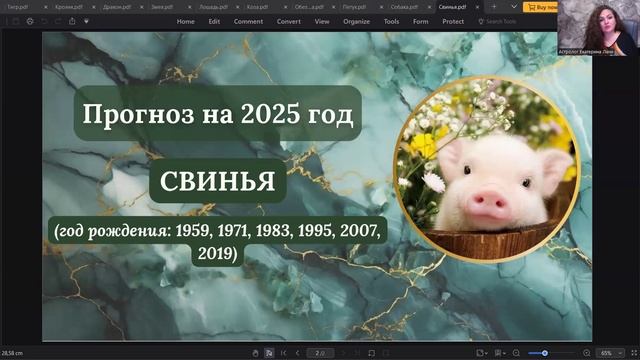Select the text Select tool in the status bar
The image size is (640, 360).
(x=269, y=353)
